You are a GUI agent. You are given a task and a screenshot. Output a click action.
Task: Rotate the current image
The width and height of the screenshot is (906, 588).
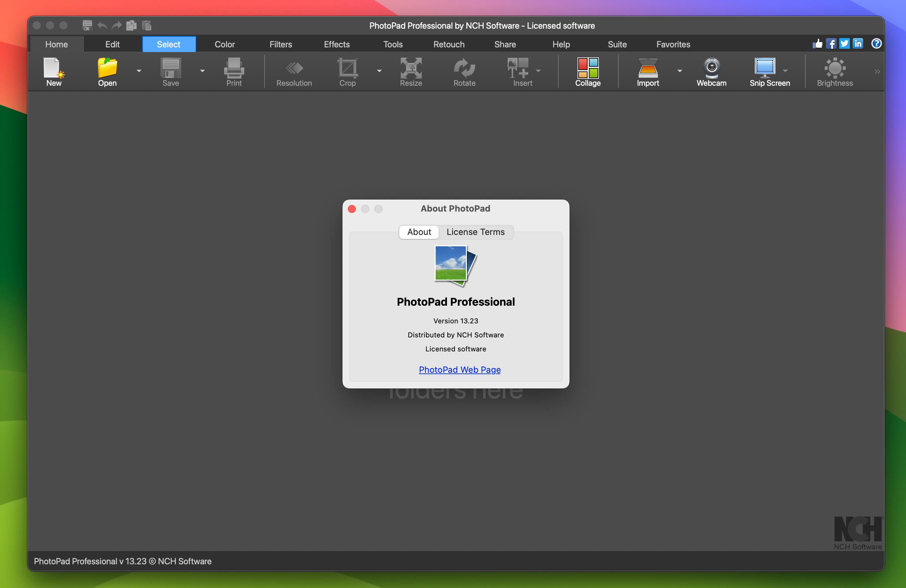[x=464, y=71]
